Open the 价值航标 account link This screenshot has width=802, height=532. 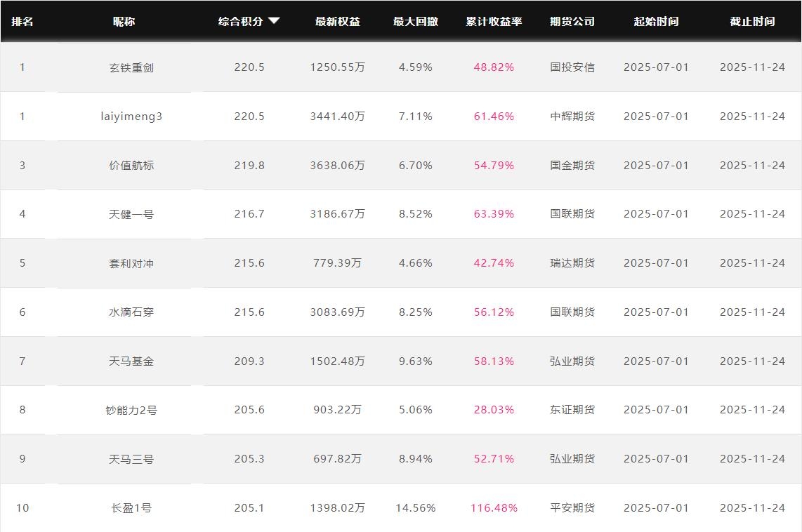[x=131, y=166]
